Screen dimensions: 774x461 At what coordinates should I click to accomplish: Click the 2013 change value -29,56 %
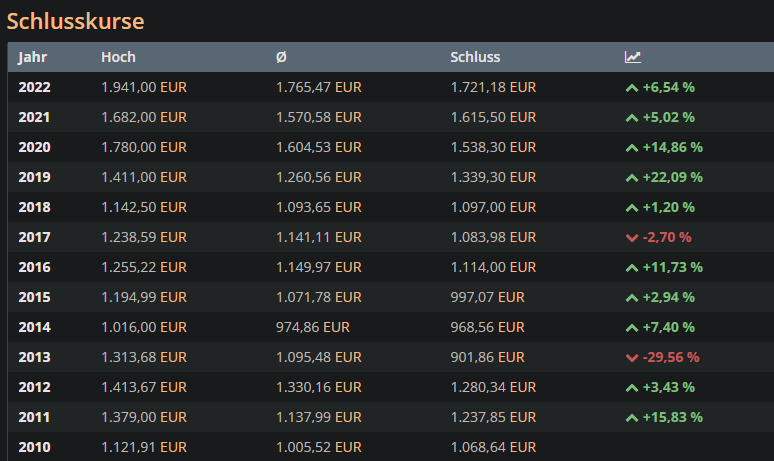pyautogui.click(x=670, y=357)
